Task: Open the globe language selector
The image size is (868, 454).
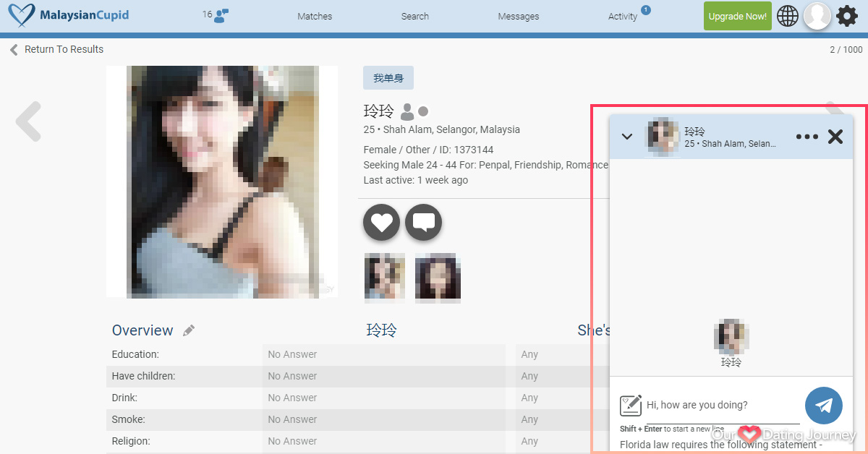Action: 788,16
